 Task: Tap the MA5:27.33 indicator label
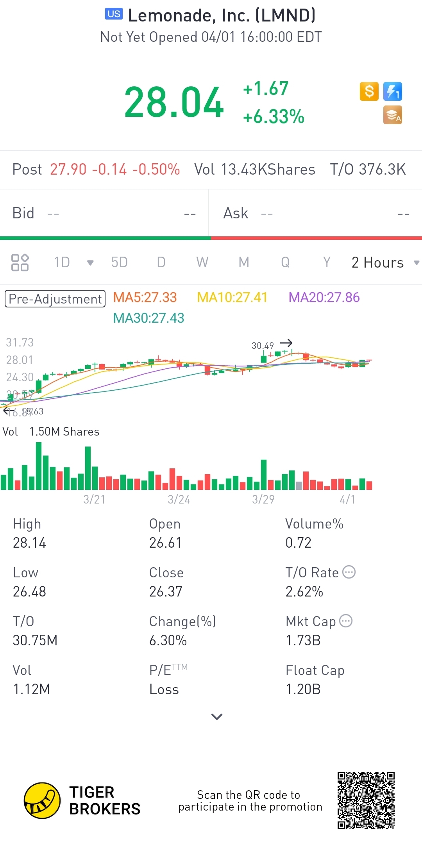(145, 297)
